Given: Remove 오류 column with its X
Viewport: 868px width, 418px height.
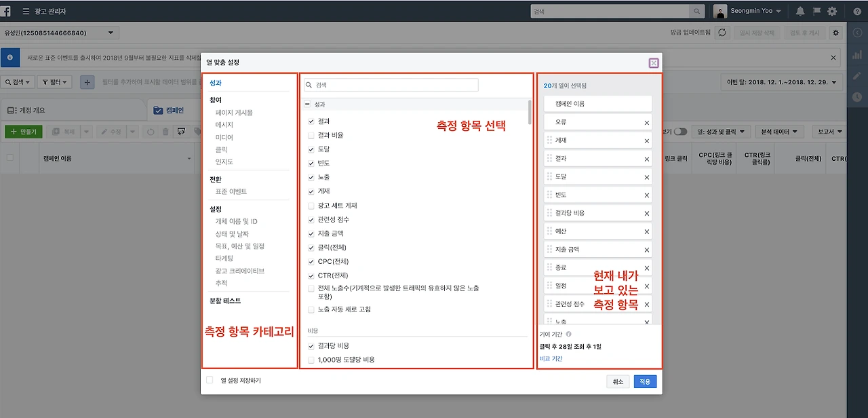Looking at the screenshot, I should (x=646, y=123).
